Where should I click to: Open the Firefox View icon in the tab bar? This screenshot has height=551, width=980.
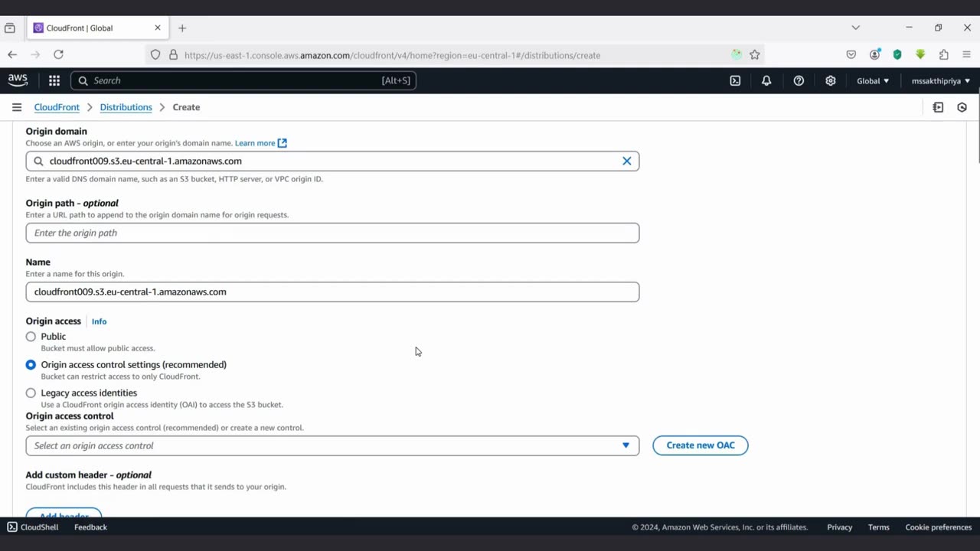pyautogui.click(x=9, y=28)
